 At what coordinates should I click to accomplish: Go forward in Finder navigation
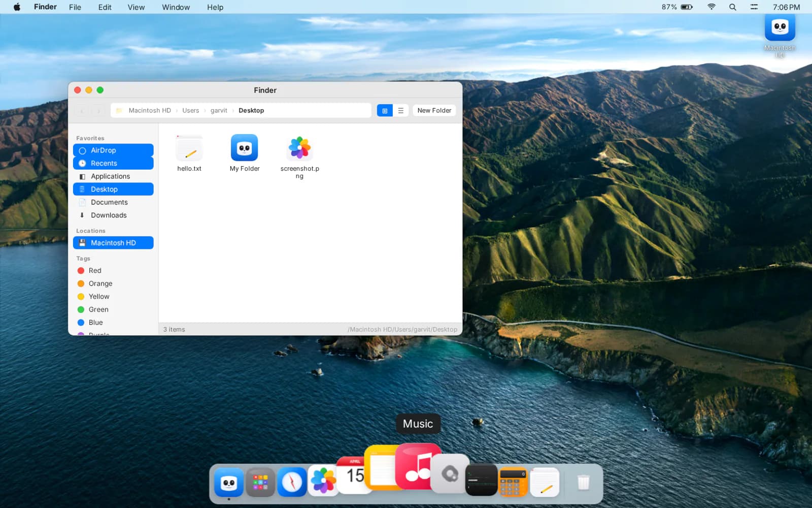coord(98,110)
